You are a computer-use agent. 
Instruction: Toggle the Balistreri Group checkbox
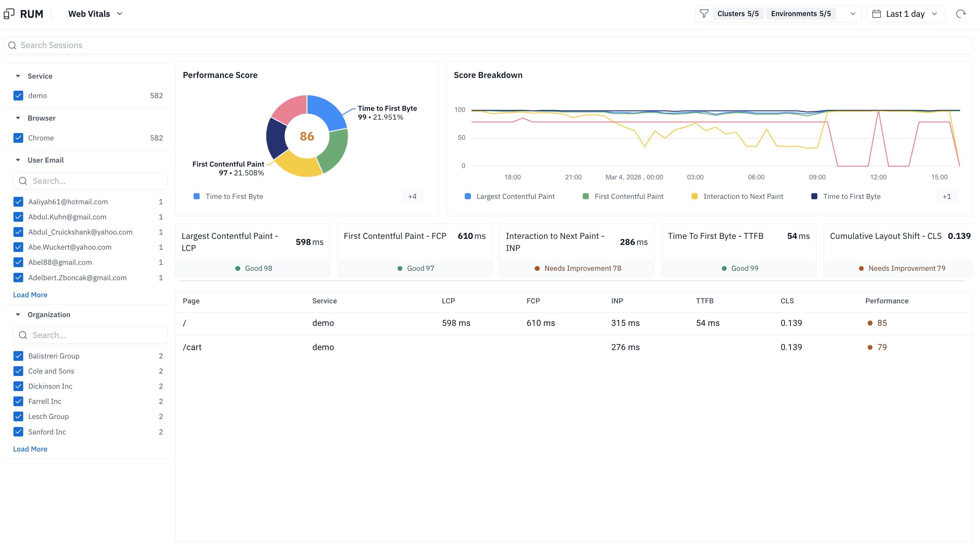pyautogui.click(x=18, y=356)
